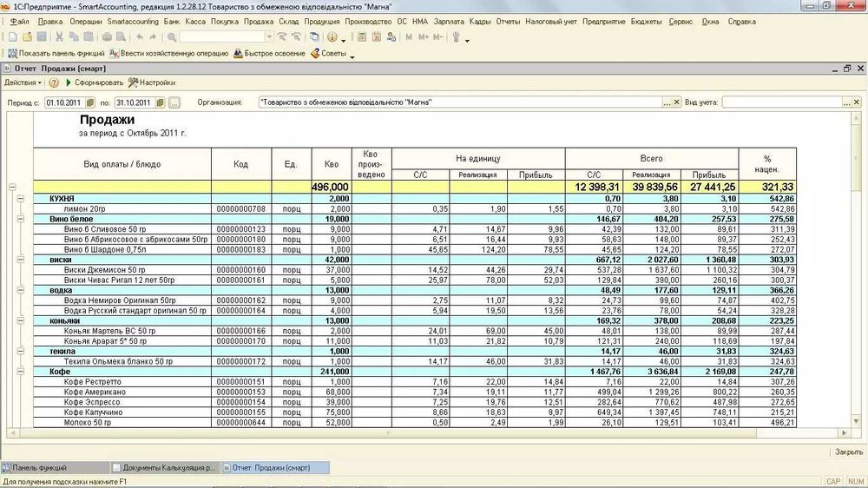Screen dimensions: 868x488
Task: Open Советы tips toolbar item
Action: (327, 53)
